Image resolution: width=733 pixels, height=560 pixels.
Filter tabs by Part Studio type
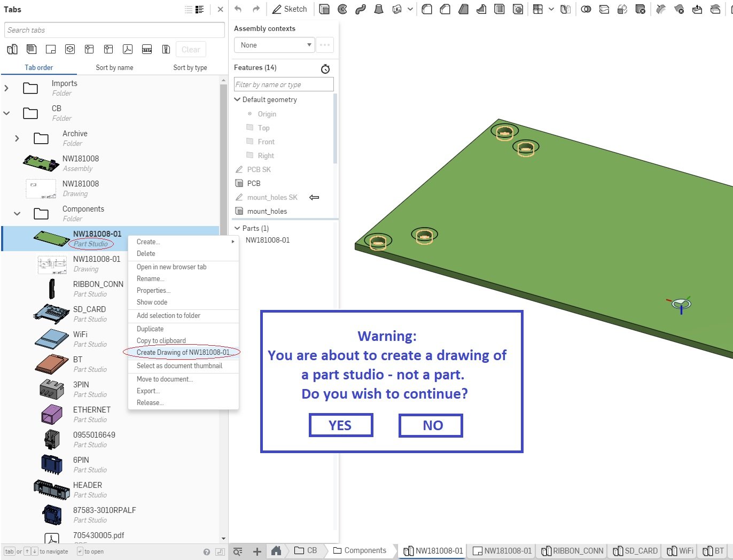point(12,49)
